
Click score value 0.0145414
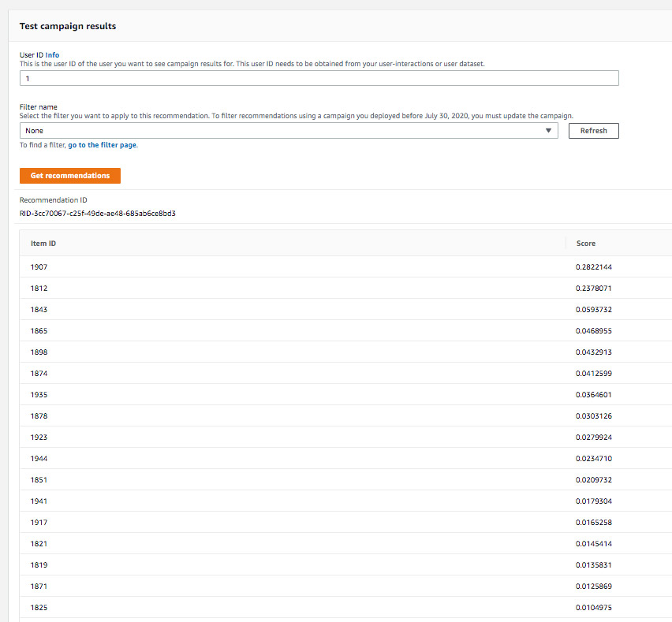(594, 544)
